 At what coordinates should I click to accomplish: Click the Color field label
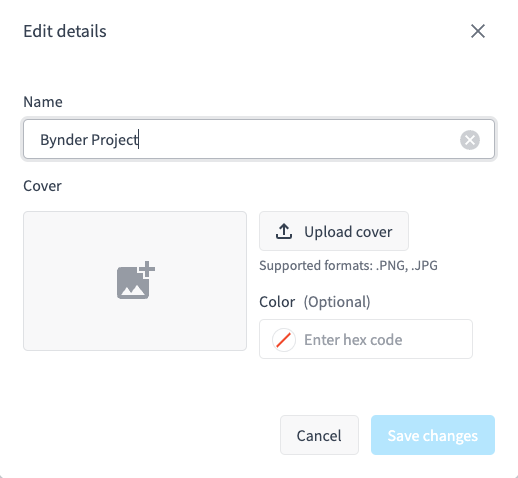[x=277, y=302]
